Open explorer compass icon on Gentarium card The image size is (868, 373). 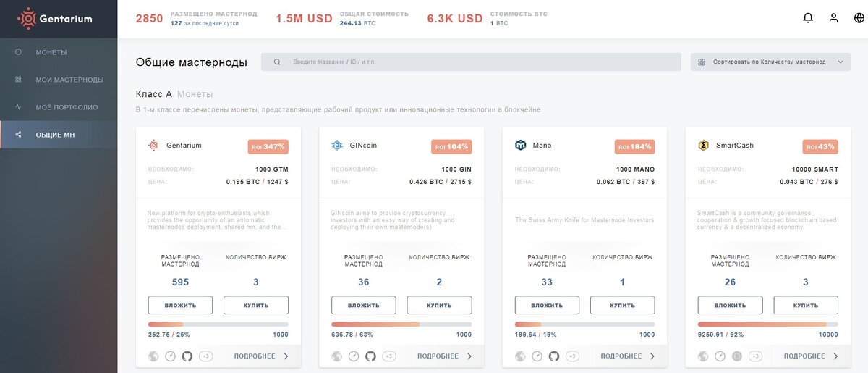coord(171,356)
